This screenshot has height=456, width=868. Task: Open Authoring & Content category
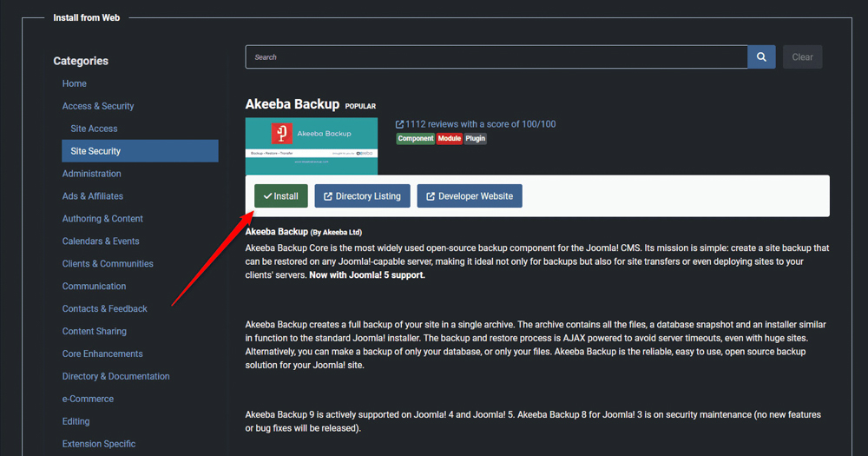pos(102,219)
